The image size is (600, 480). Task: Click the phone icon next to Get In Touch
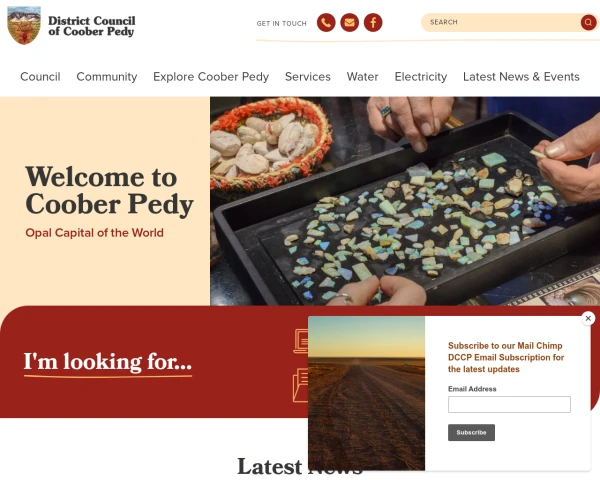pyautogui.click(x=326, y=23)
